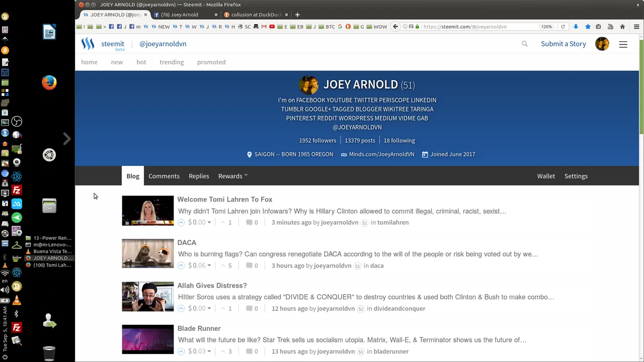Click the 18 following link
Image resolution: width=644 pixels, height=362 pixels.
[x=399, y=140]
